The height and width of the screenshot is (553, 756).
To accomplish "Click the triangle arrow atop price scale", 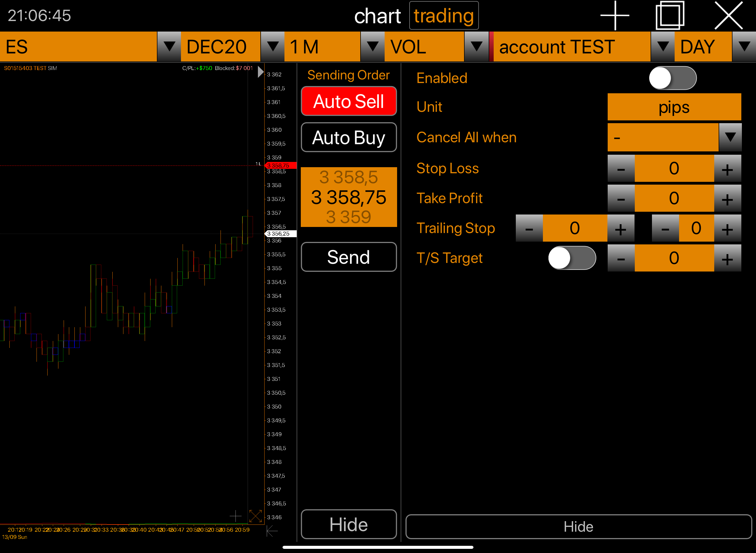I will pyautogui.click(x=260, y=72).
